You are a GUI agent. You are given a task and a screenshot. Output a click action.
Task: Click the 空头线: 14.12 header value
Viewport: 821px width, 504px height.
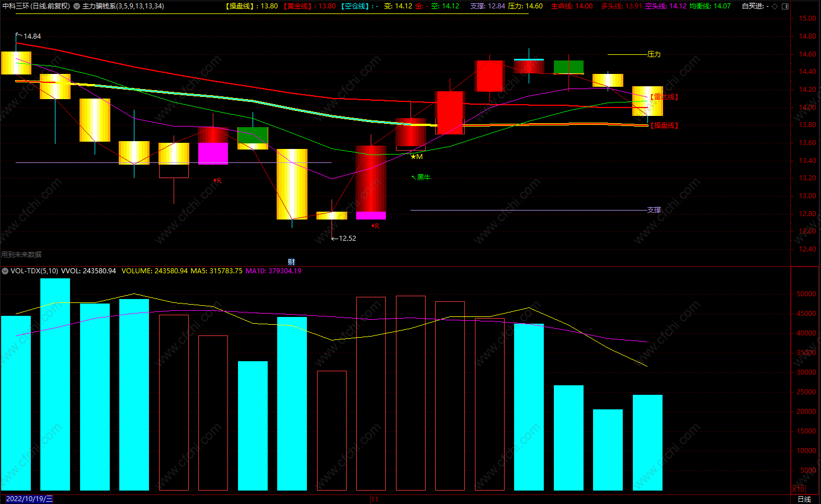point(666,6)
